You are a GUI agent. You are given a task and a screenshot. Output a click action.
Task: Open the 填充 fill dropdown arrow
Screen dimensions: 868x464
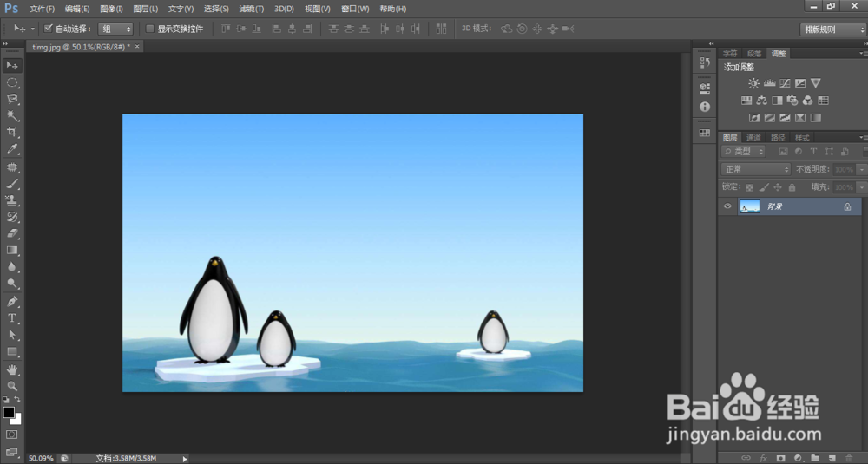click(861, 187)
